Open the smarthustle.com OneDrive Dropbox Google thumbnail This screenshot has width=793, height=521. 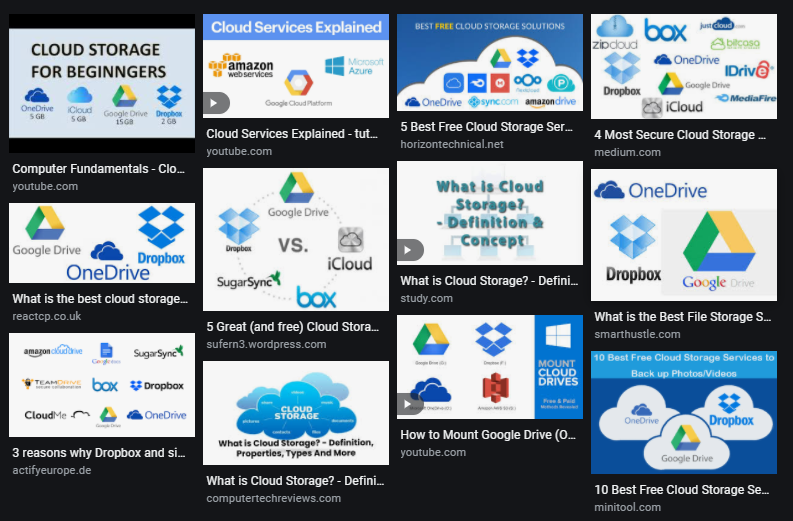pos(684,235)
